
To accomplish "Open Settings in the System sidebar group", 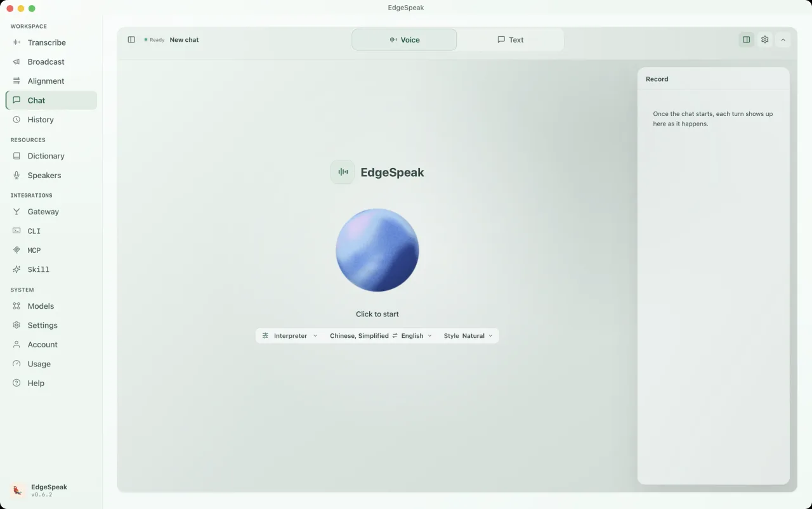I will 51,325.
